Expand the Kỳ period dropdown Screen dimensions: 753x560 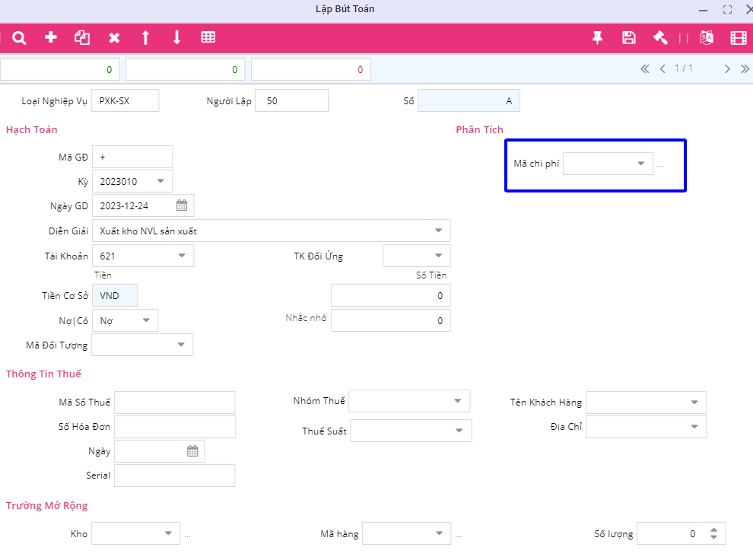pos(160,181)
